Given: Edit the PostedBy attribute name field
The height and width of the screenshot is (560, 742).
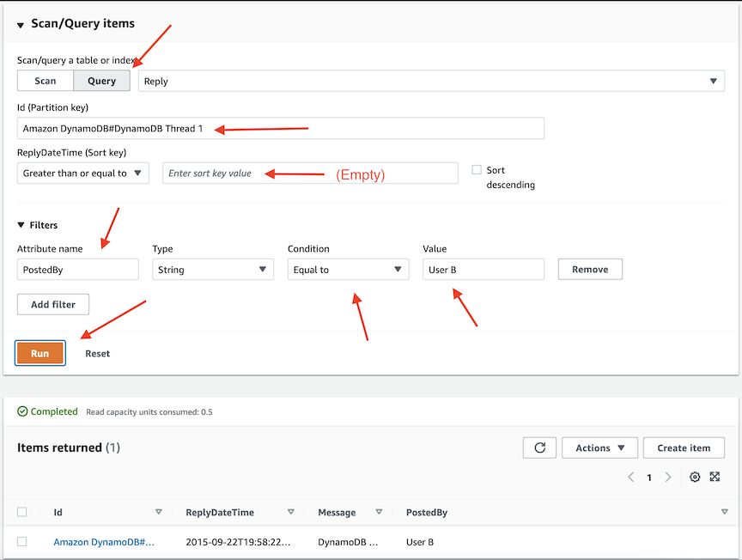Looking at the screenshot, I should pos(78,270).
